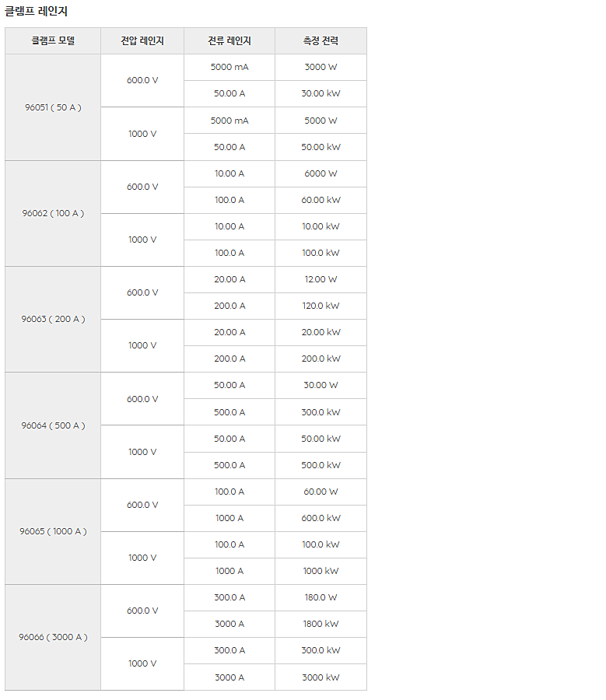Click the 12.00 W power cell
The width and height of the screenshot is (606, 700).
(321, 279)
